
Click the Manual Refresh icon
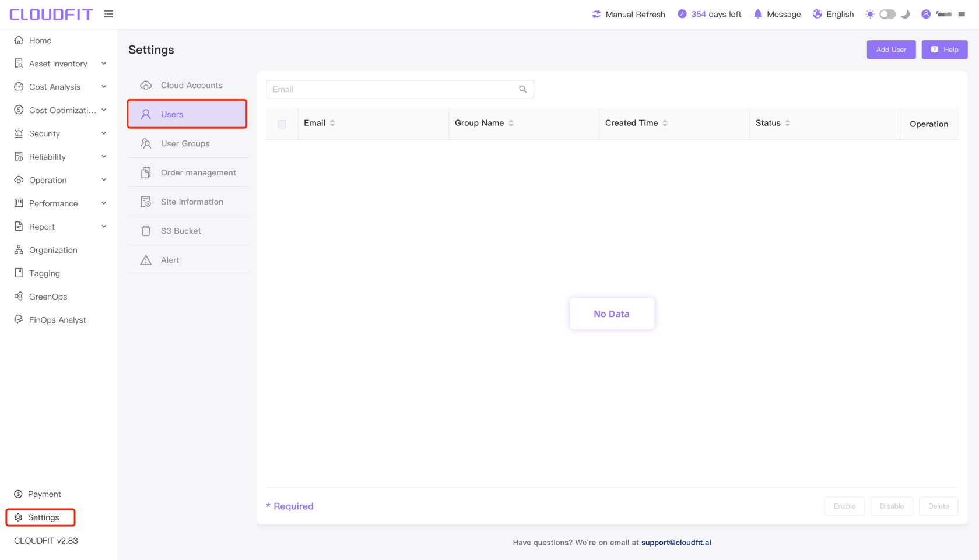click(x=596, y=14)
